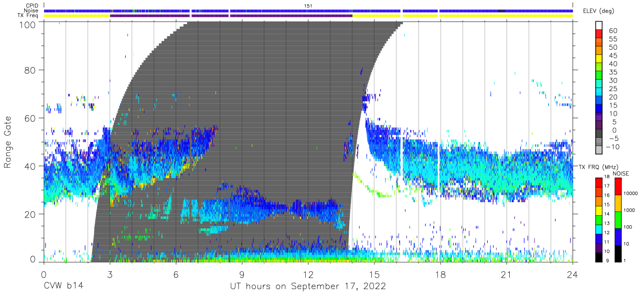Click the '40' range gate axis label
This screenshot has height=297, width=644.
click(30, 166)
